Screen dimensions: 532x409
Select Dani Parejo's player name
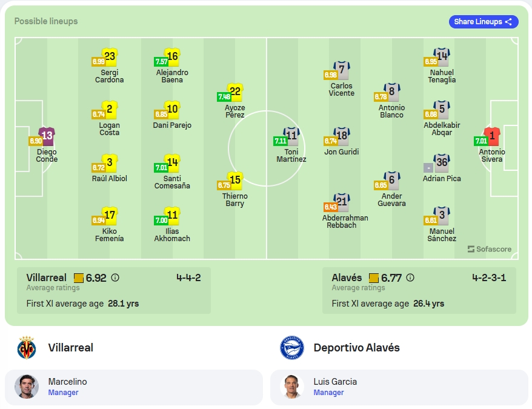click(172, 125)
